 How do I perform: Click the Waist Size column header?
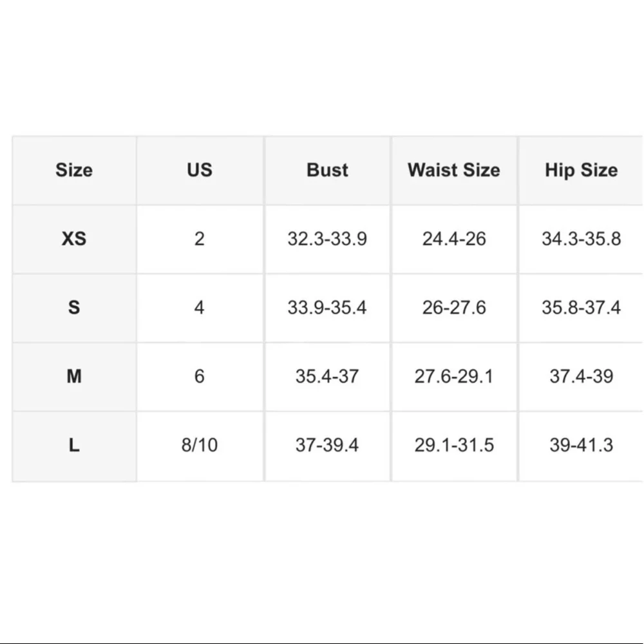[x=454, y=170]
